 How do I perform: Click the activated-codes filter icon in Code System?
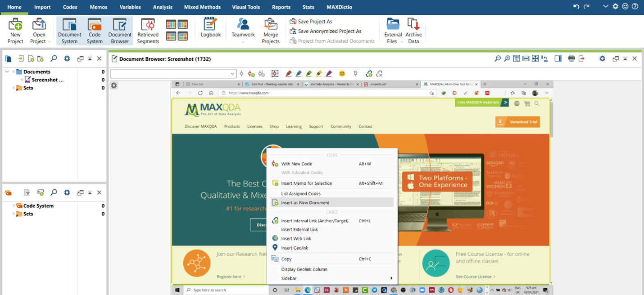tap(27, 192)
